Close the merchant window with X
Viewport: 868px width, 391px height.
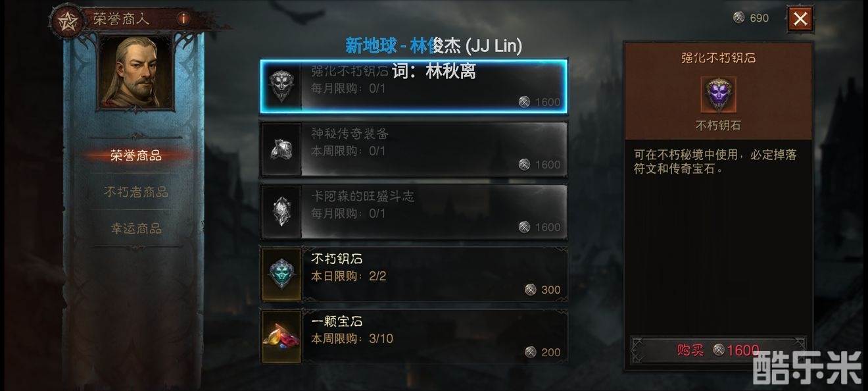coord(800,18)
